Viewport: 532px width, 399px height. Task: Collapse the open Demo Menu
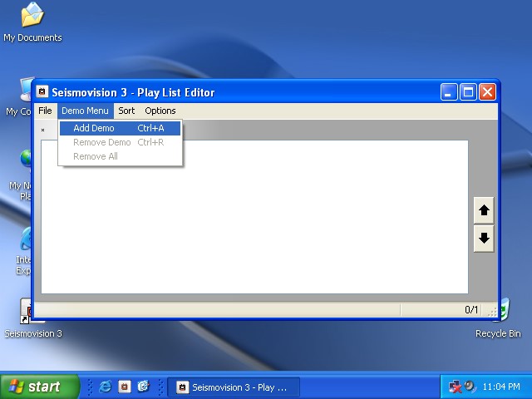click(85, 111)
